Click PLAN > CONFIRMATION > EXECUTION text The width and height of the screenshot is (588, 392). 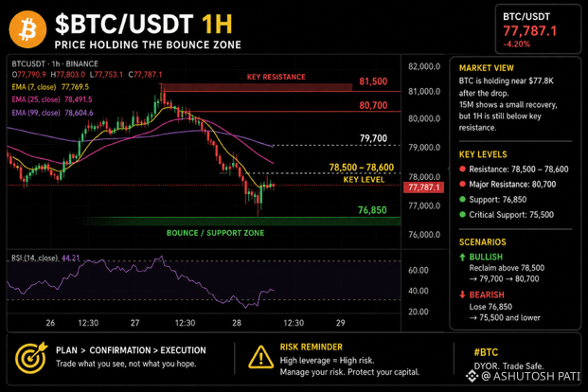tap(131, 350)
